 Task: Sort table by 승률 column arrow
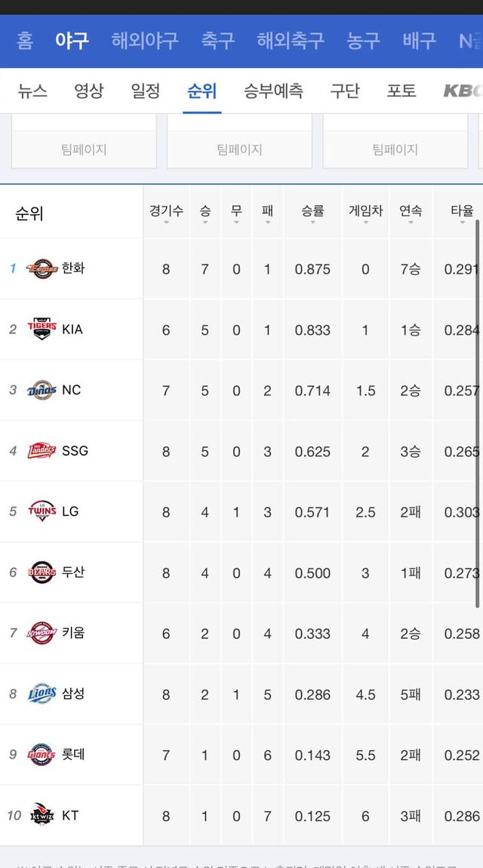pyautogui.click(x=312, y=222)
